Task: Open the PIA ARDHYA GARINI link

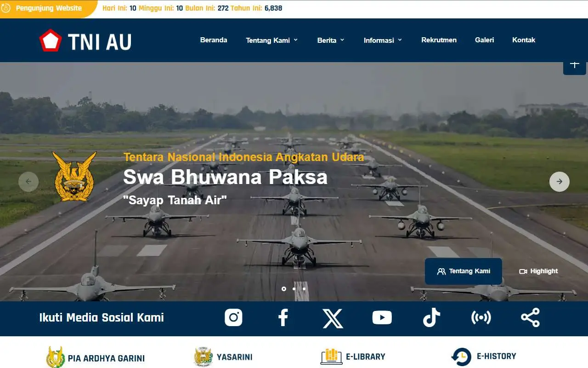Action: 106,358
